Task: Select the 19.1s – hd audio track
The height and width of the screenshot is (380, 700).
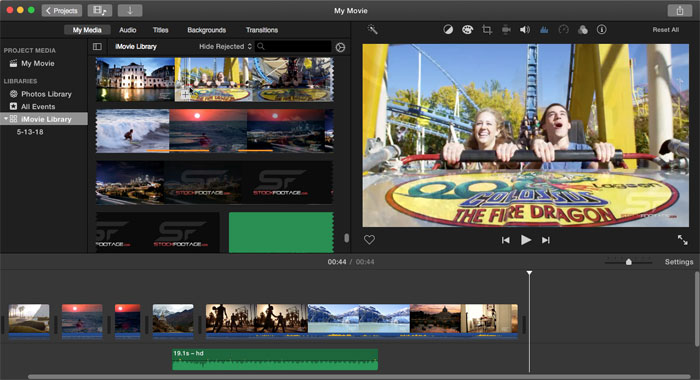Action: coord(275,359)
